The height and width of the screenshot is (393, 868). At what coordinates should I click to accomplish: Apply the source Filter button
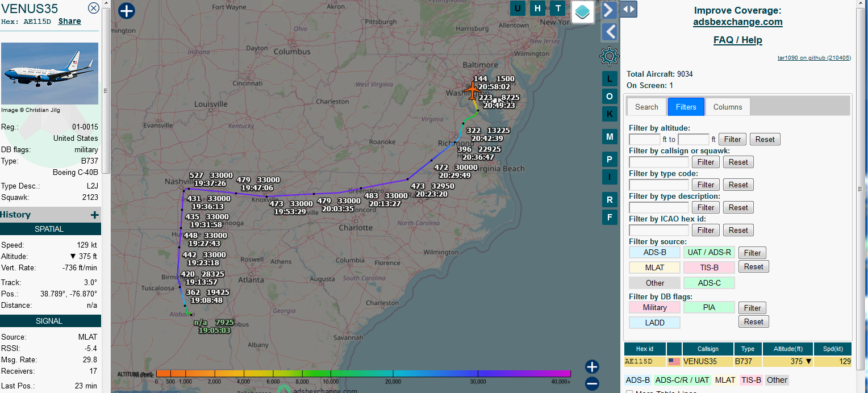pyautogui.click(x=752, y=253)
